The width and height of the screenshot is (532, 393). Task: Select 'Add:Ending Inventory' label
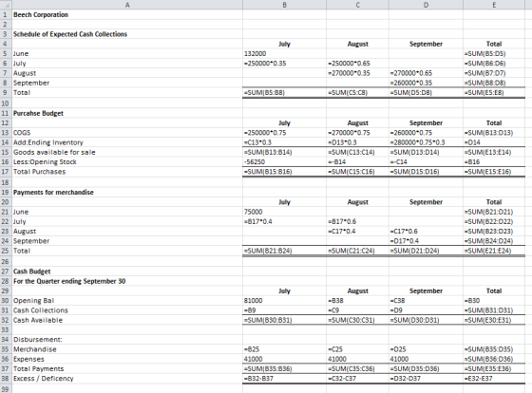(127, 142)
